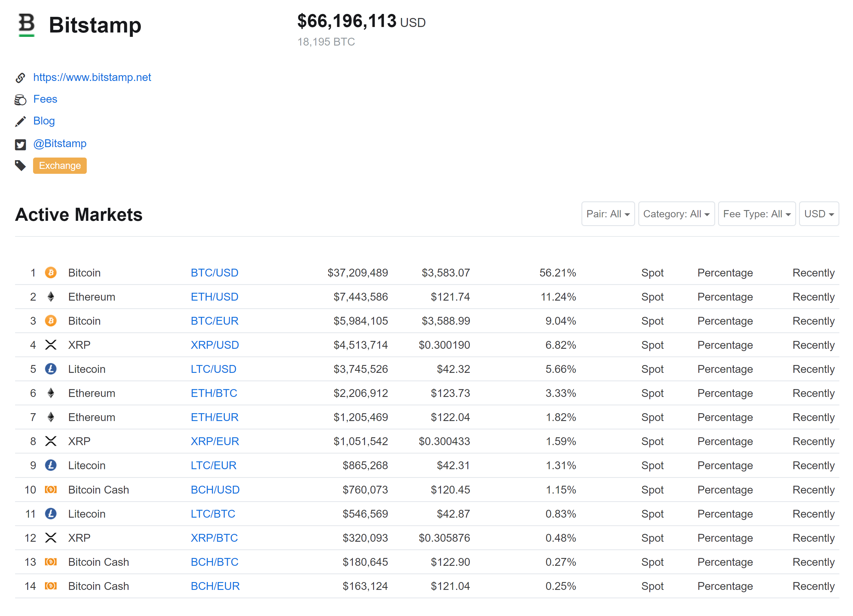Viewport: 853px width, 616px height.
Task: Select the Bitcoin Cash icon next to BCH/USD
Action: pyautogui.click(x=51, y=489)
